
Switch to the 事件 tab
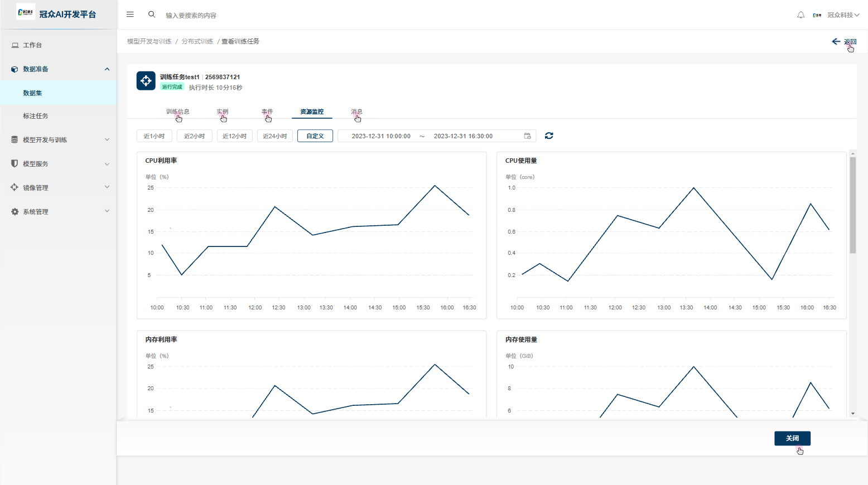point(267,111)
